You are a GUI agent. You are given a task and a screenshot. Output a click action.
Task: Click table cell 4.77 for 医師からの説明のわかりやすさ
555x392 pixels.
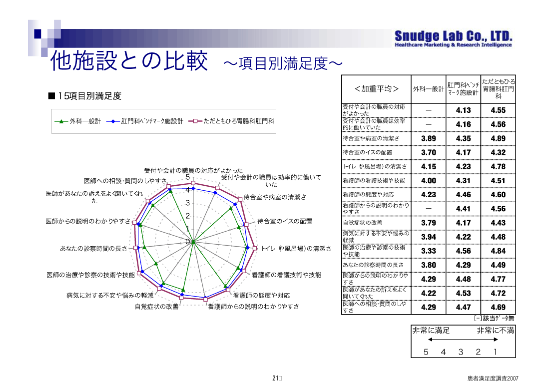pyautogui.click(x=499, y=280)
